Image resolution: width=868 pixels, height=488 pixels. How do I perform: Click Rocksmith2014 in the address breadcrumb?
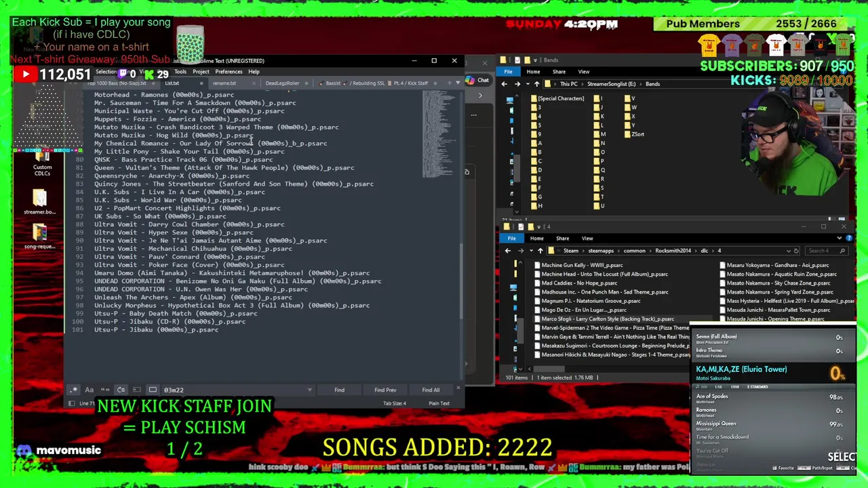673,251
